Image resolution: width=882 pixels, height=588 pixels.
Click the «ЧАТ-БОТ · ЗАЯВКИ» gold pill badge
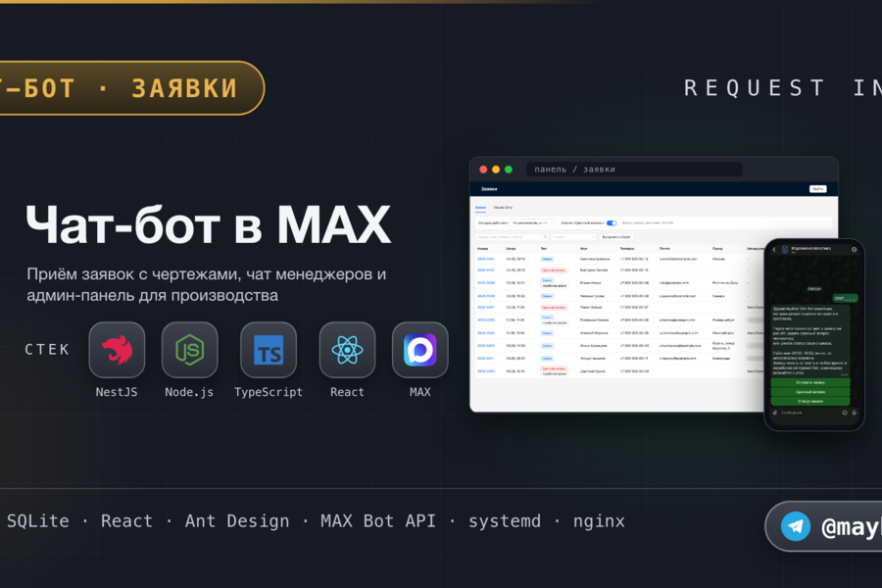pos(131,88)
